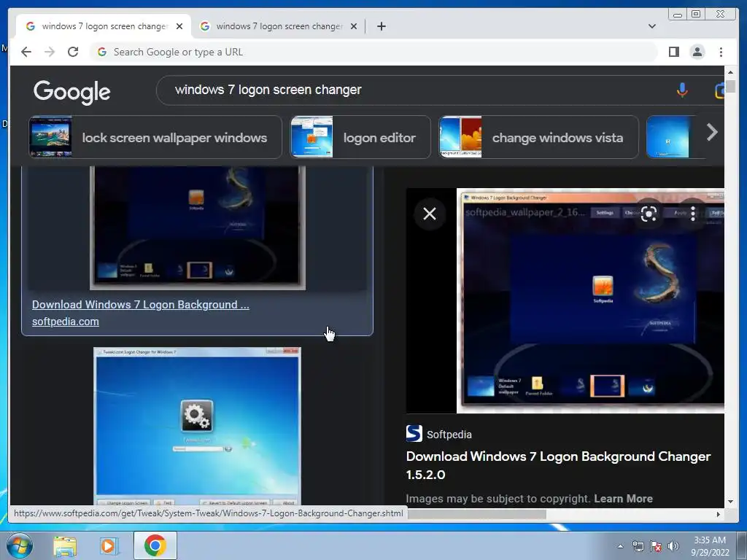Open 'Download Windows 7 Logon Background ...' link
The width and height of the screenshot is (747, 560).
click(x=141, y=305)
